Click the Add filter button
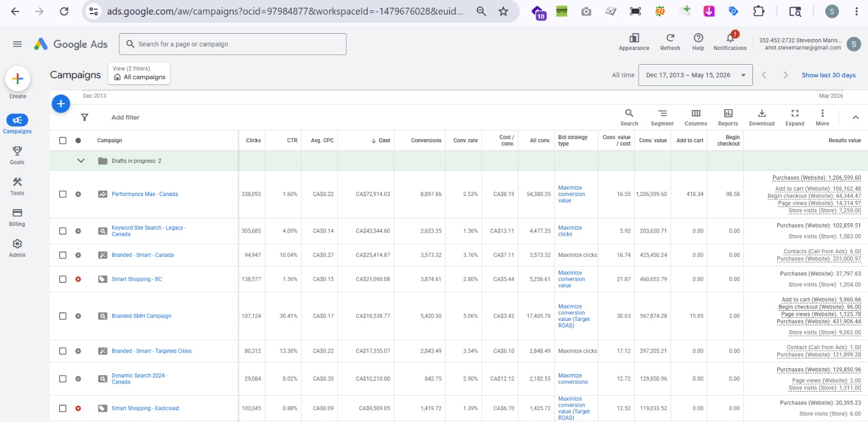 (125, 117)
